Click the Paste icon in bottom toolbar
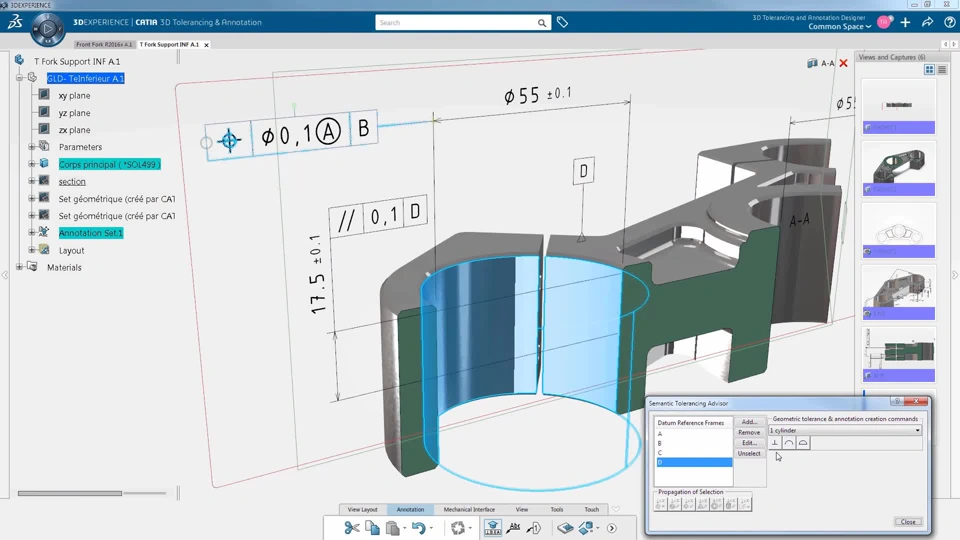 pyautogui.click(x=393, y=528)
